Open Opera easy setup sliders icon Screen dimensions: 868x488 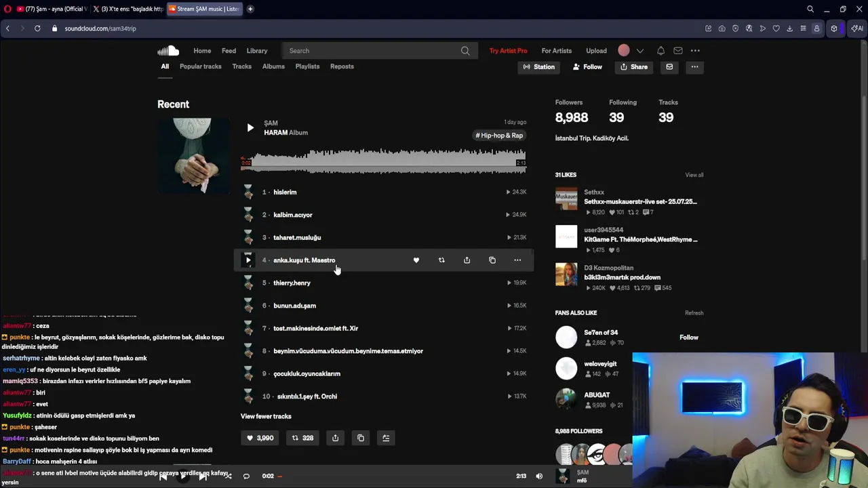(x=803, y=28)
